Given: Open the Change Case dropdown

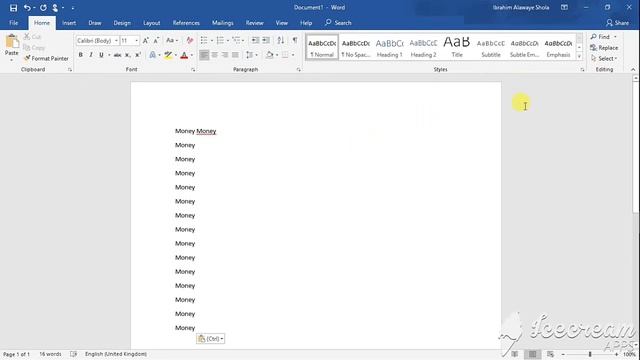Looking at the screenshot, I should (172, 40).
